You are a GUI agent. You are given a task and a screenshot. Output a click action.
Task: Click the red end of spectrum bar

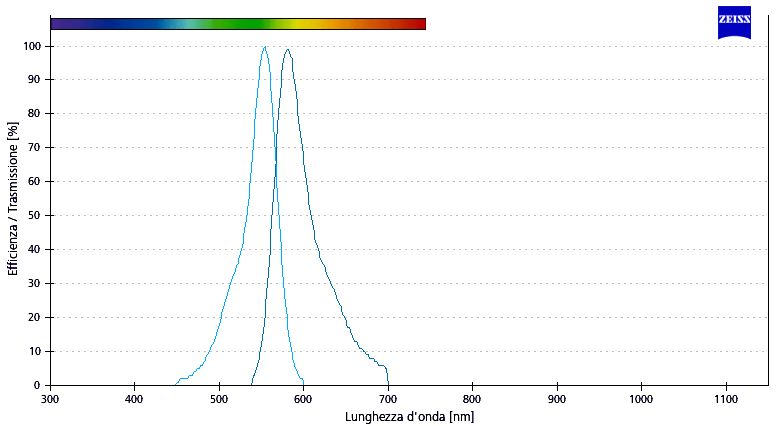click(418, 24)
